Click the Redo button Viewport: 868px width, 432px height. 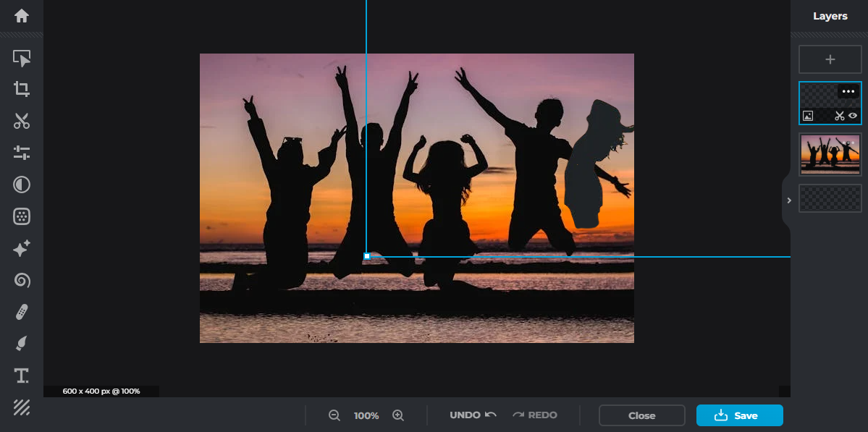coord(535,415)
